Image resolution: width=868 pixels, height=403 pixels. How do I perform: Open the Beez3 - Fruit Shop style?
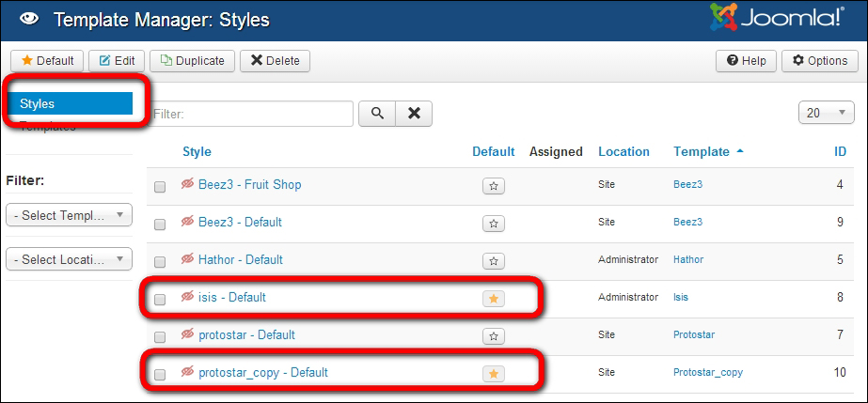[249, 185]
